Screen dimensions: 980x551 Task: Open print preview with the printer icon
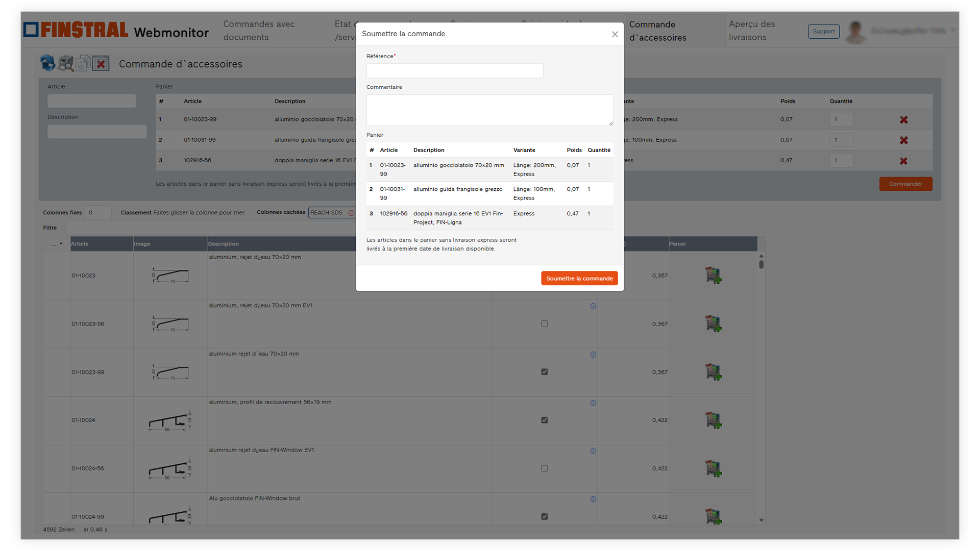pyautogui.click(x=65, y=63)
